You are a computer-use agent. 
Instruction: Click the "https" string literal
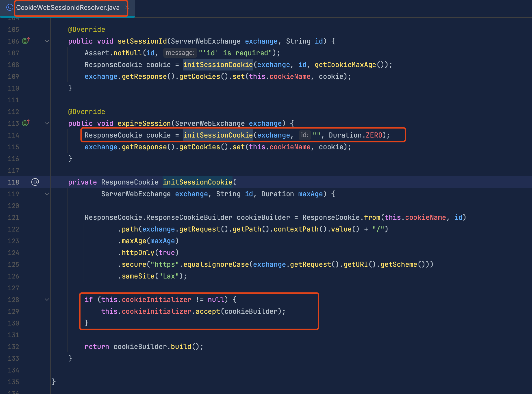(165, 264)
